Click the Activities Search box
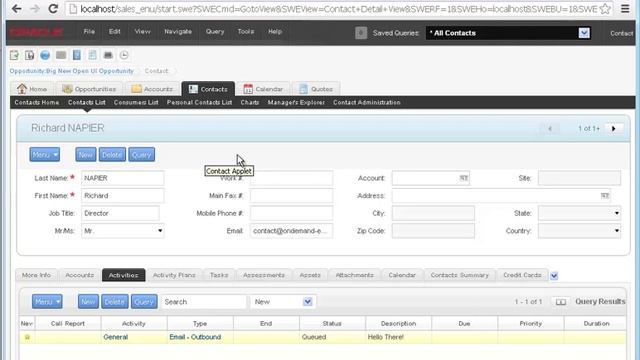 tap(203, 302)
